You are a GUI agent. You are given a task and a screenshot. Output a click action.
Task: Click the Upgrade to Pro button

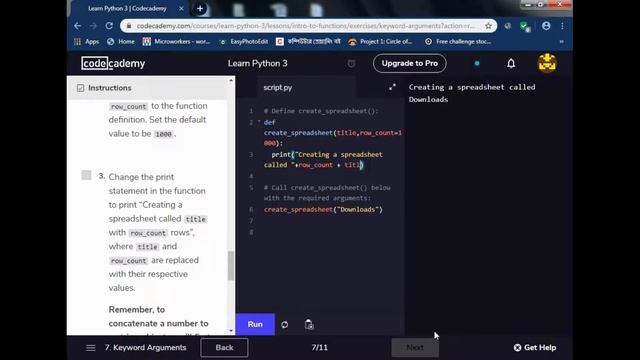[x=409, y=63]
